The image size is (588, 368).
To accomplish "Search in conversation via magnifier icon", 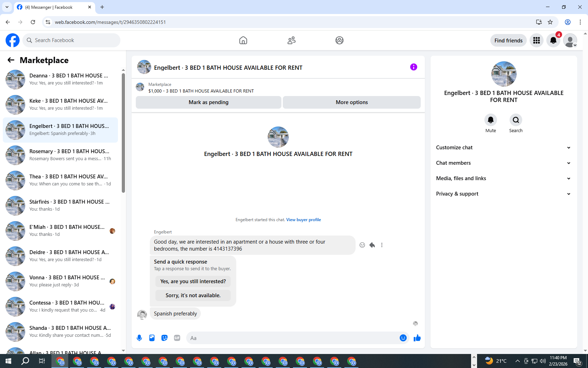I will tap(516, 120).
